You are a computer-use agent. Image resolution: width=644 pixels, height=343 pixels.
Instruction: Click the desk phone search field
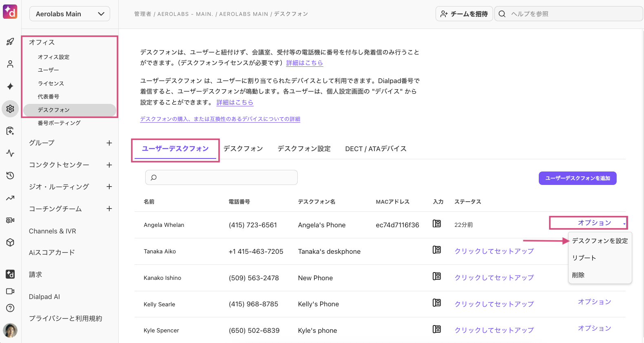click(221, 178)
